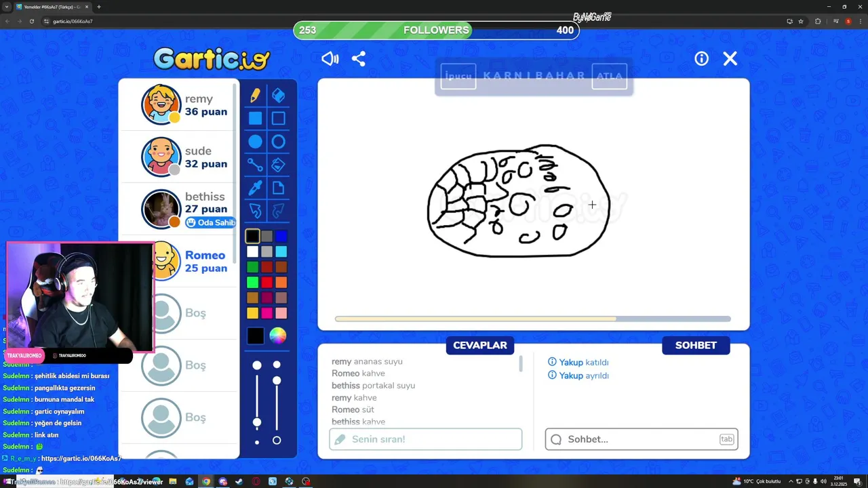Click the 'remy ananas suyu' answer row
This screenshot has height=488, width=868.
(x=367, y=361)
